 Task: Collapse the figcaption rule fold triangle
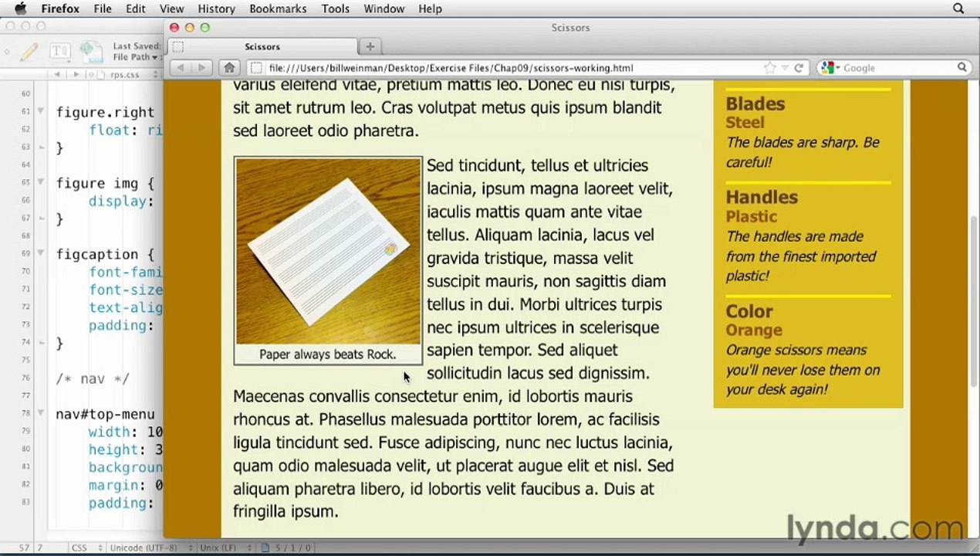pos(40,254)
